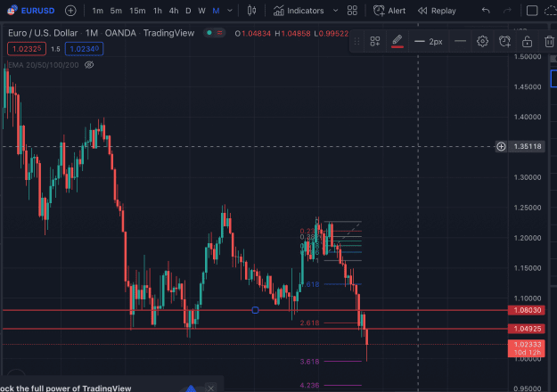This screenshot has width=557, height=392.
Task: Select the EMA 20/50/100/200 indicator label
Action: (43, 65)
